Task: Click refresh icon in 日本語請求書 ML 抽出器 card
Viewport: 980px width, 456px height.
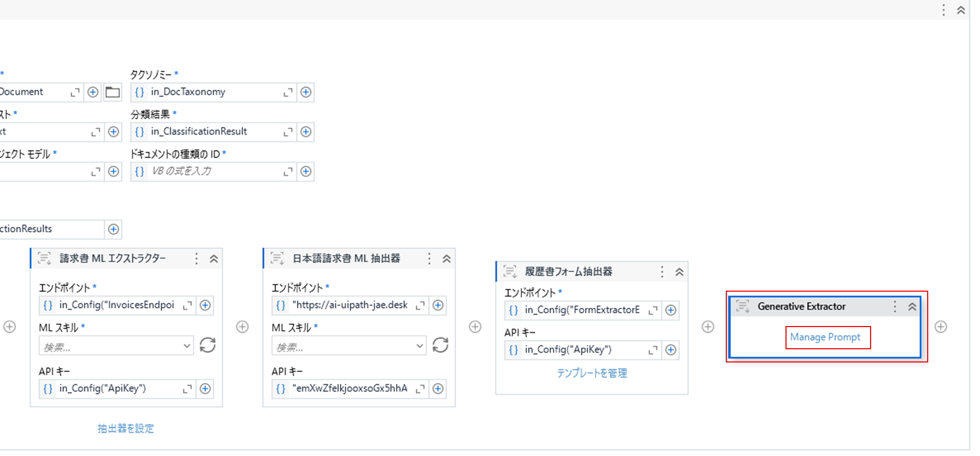Action: pos(440,345)
